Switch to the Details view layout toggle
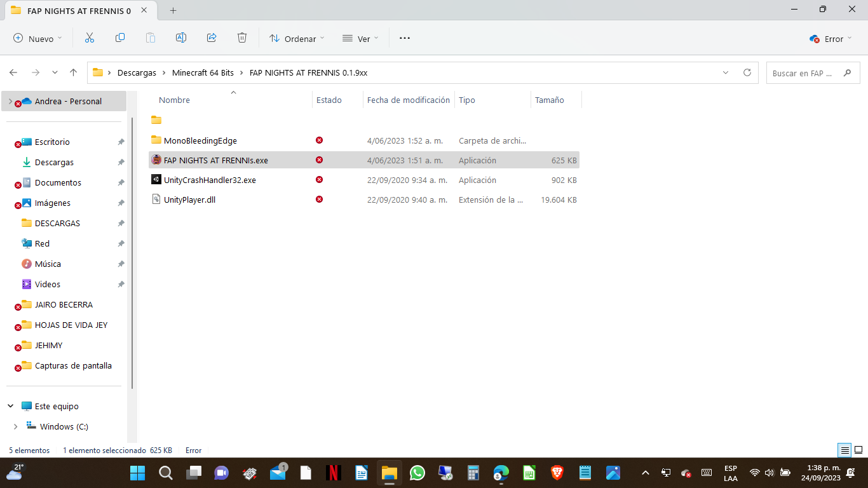Screen dimensions: 868x488 tap(844, 450)
